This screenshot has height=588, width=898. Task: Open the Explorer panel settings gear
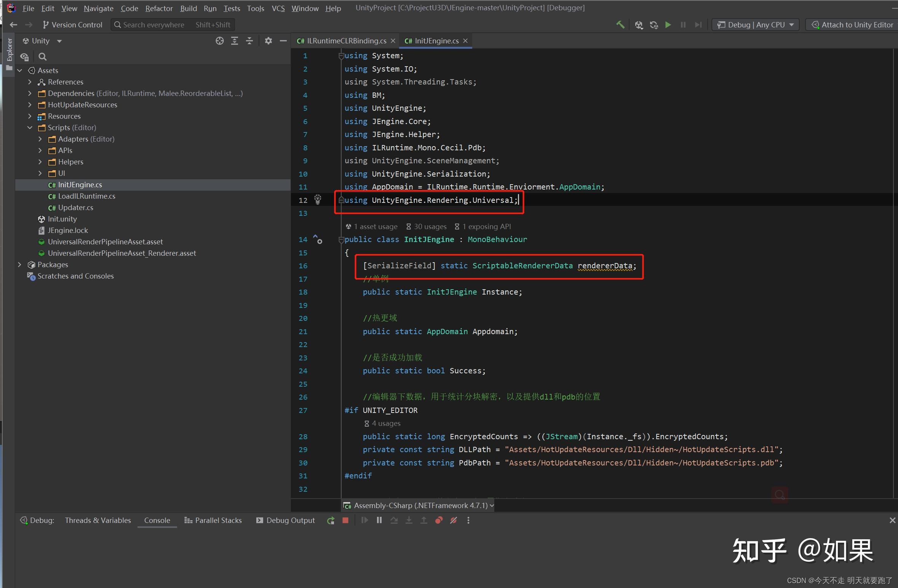(x=268, y=41)
